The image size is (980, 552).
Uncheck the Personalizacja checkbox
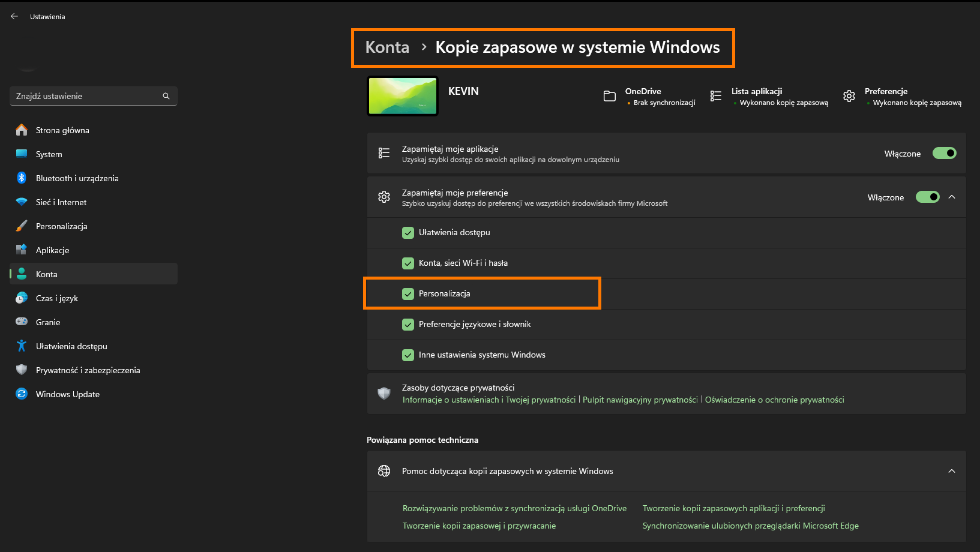408,293
